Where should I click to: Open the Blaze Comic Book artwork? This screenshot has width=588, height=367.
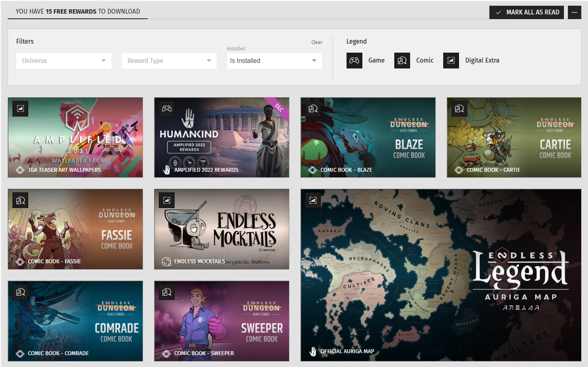tap(368, 137)
